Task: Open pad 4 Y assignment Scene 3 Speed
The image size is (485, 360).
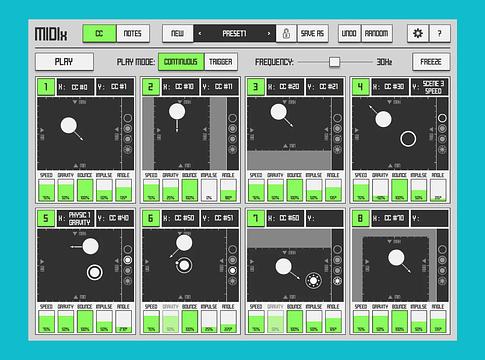Action: [x=430, y=87]
